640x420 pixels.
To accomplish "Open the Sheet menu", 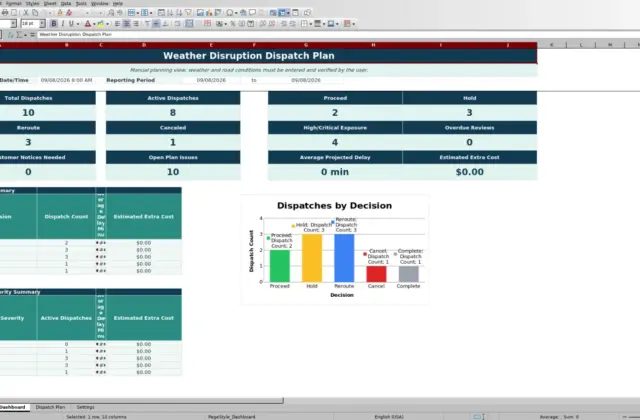I will coord(50,3).
